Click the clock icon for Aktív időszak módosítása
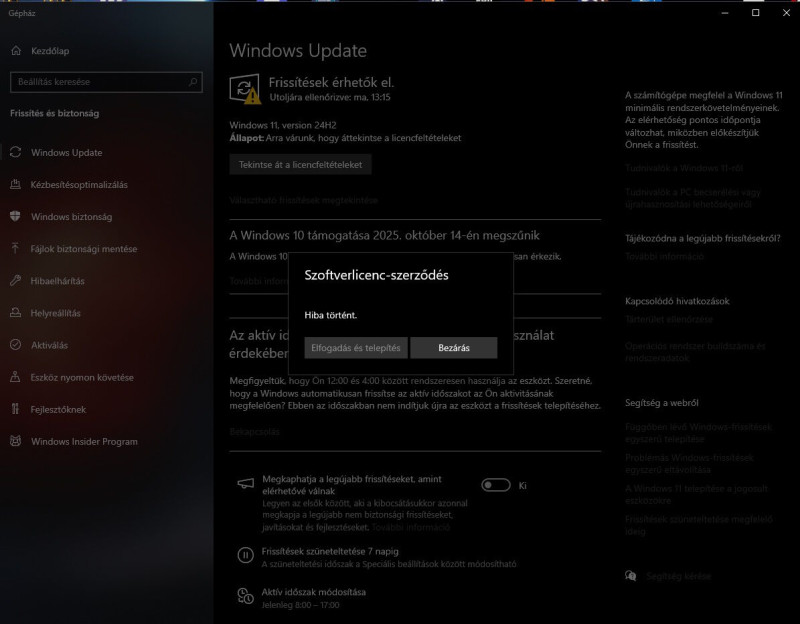800x624 pixels. (x=245, y=596)
